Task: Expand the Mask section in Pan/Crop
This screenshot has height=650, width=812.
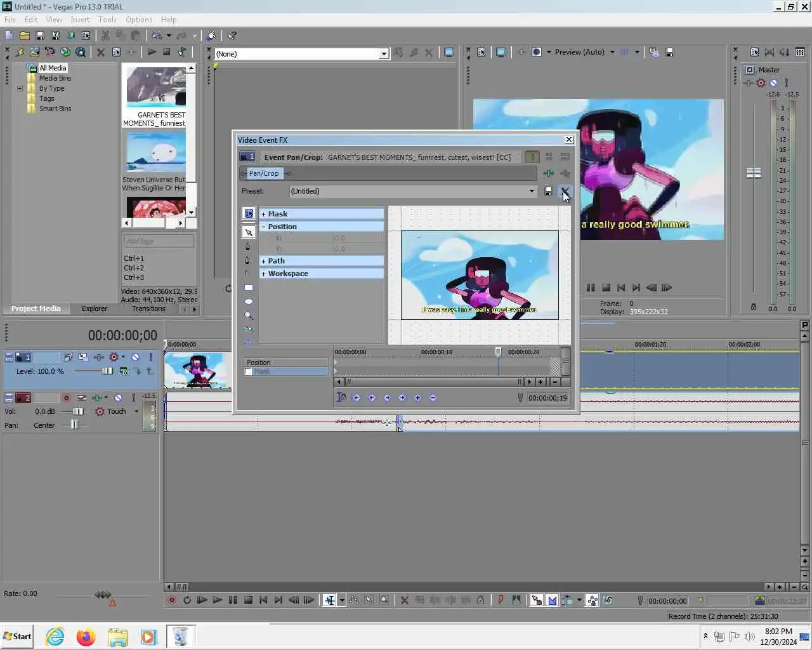Action: coord(263,215)
